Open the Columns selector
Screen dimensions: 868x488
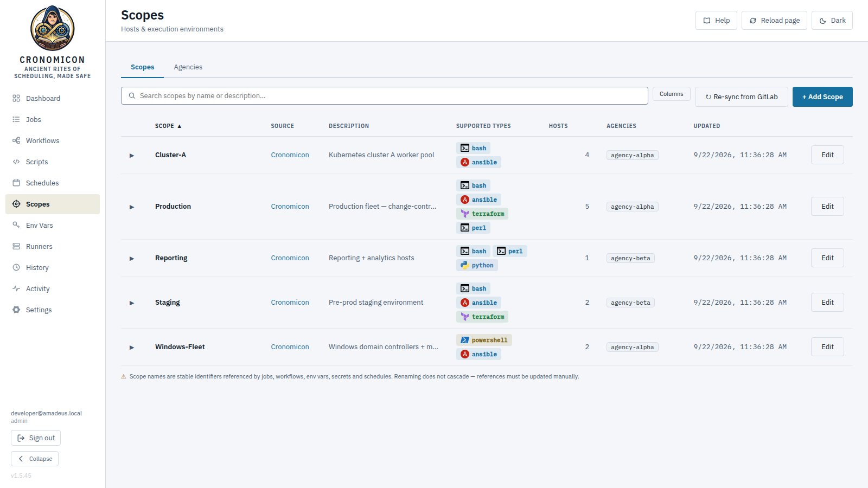tap(671, 94)
